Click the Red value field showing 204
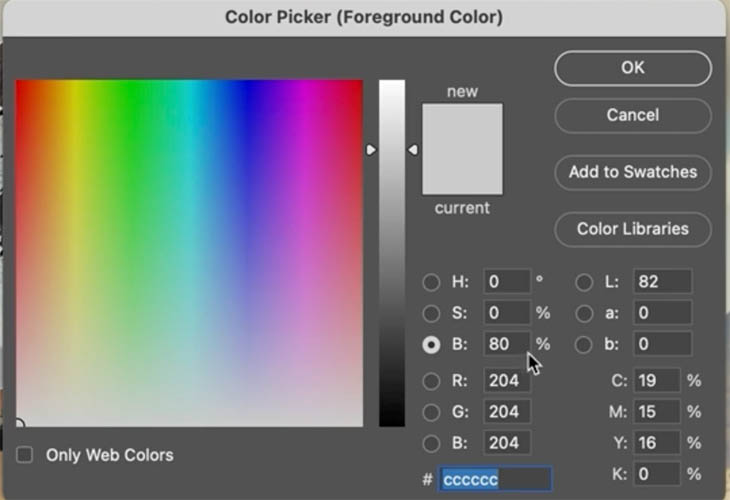 [x=507, y=381]
